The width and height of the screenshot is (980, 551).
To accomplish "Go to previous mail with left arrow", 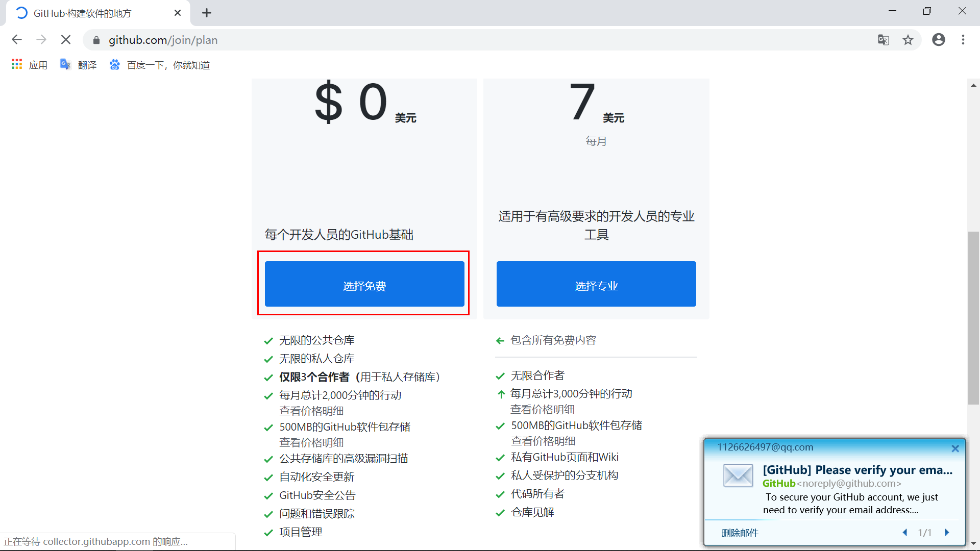I will 905,532.
